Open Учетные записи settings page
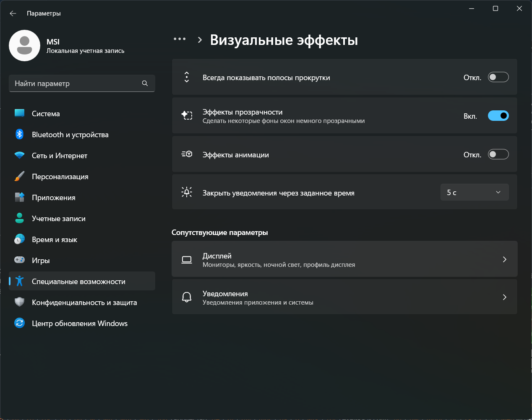The height and width of the screenshot is (420, 532). pyautogui.click(x=59, y=219)
